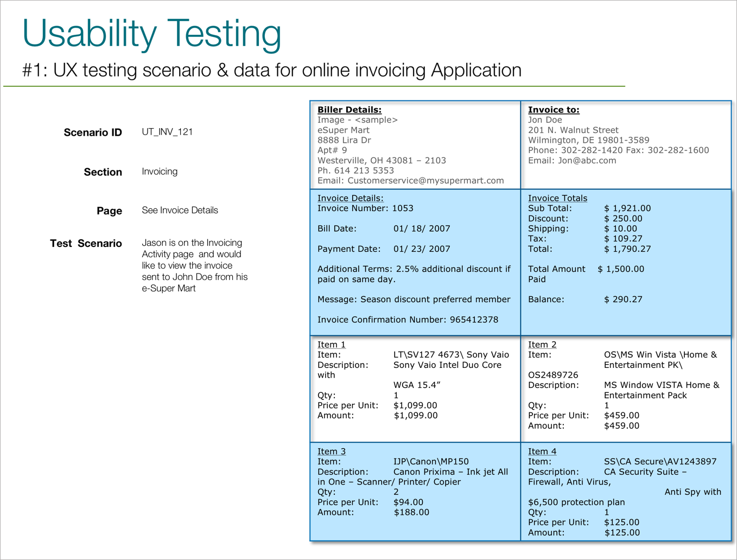Screen dimensions: 737x560
Task: Select the "Email: Jon@abc.com" line
Action: (572, 161)
